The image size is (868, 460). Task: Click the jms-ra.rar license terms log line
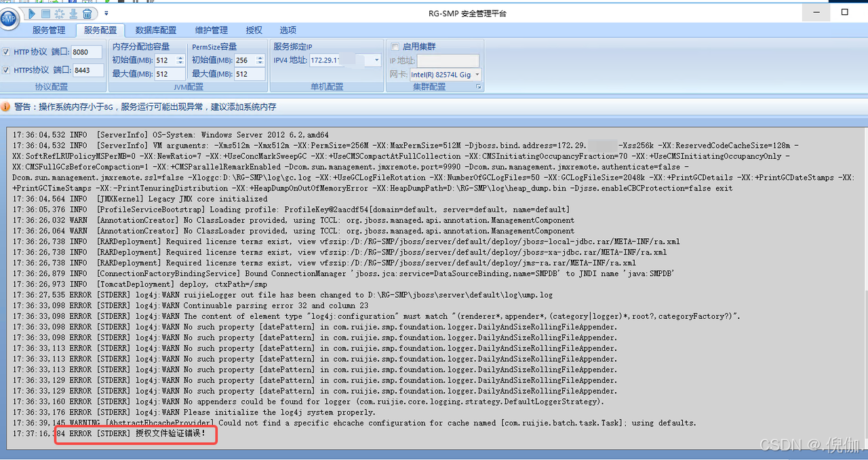(324, 263)
